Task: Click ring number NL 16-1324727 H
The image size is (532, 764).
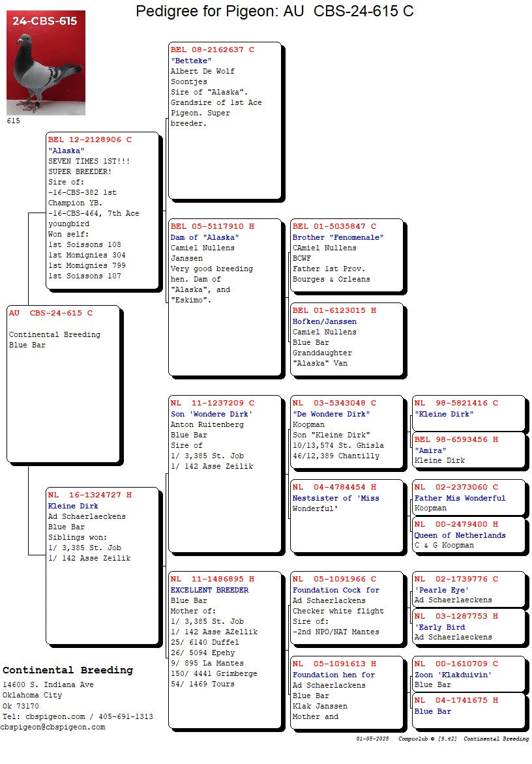Action: pyautogui.click(x=90, y=495)
